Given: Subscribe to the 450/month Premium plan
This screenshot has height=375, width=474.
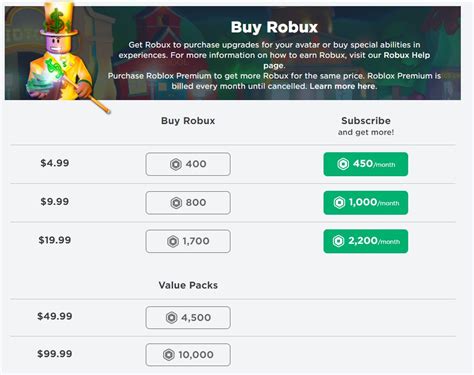Looking at the screenshot, I should click(366, 164).
